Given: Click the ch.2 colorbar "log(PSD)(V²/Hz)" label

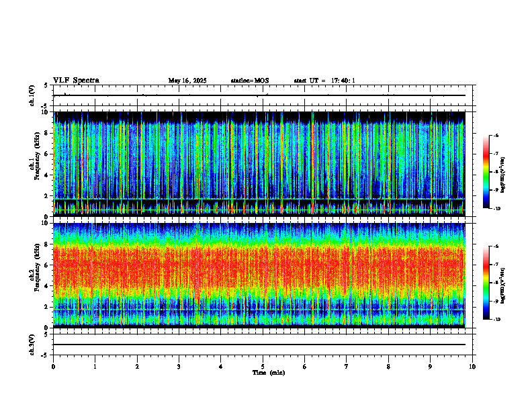Looking at the screenshot, I should [x=503, y=285].
